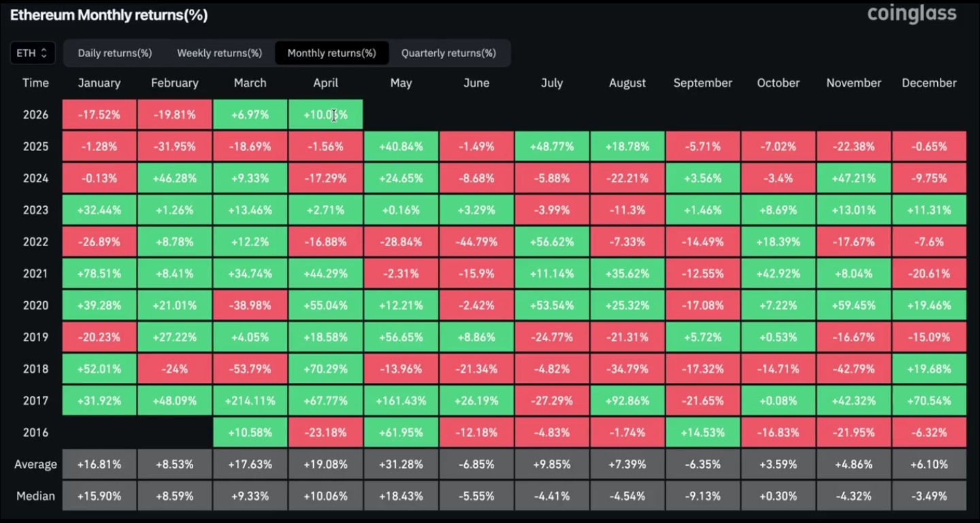Click the +78.51% cell for January 2021
The image size is (980, 523).
99,273
